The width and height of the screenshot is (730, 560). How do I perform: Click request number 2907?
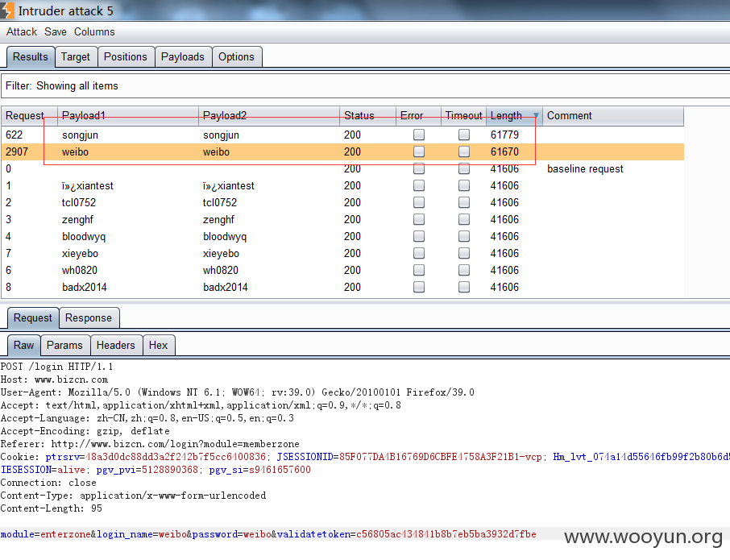click(17, 151)
